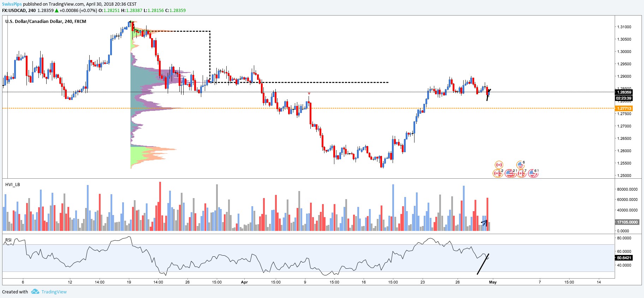Select the RSI value label 50.6421

tap(624, 258)
